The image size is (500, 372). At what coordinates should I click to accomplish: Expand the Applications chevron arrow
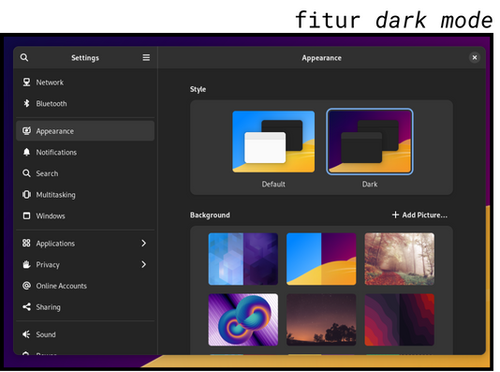click(144, 243)
